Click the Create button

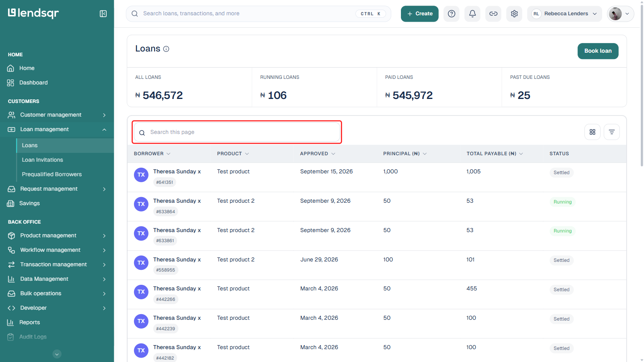(x=419, y=14)
